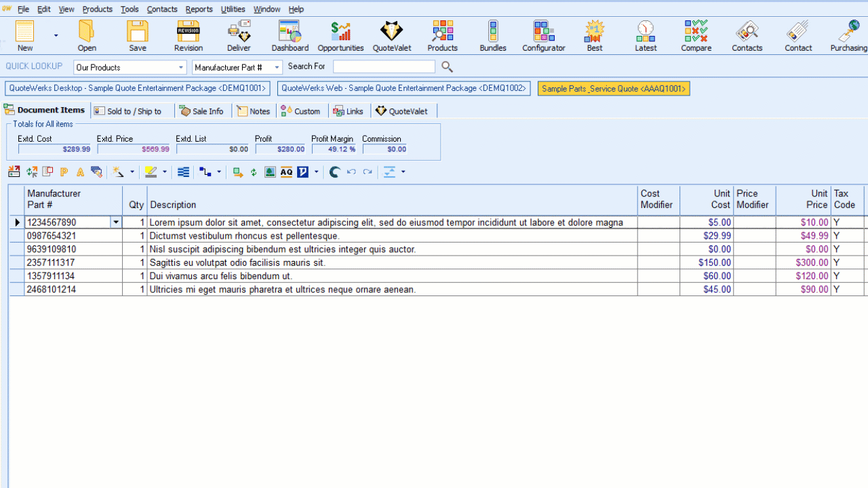Click the magnifier search icon in Quick Lookup

click(x=447, y=66)
